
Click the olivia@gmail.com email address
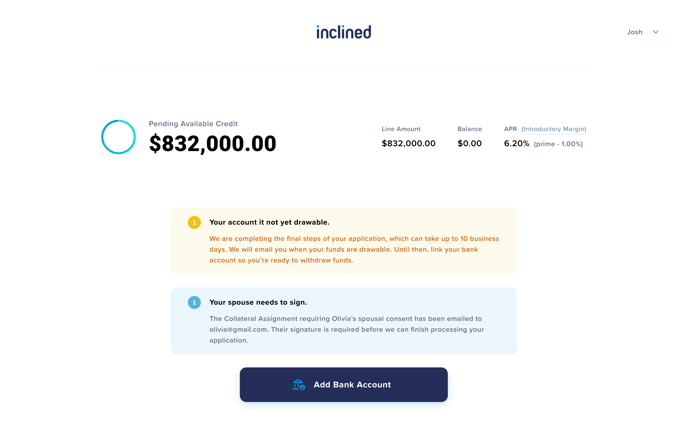coord(238,329)
